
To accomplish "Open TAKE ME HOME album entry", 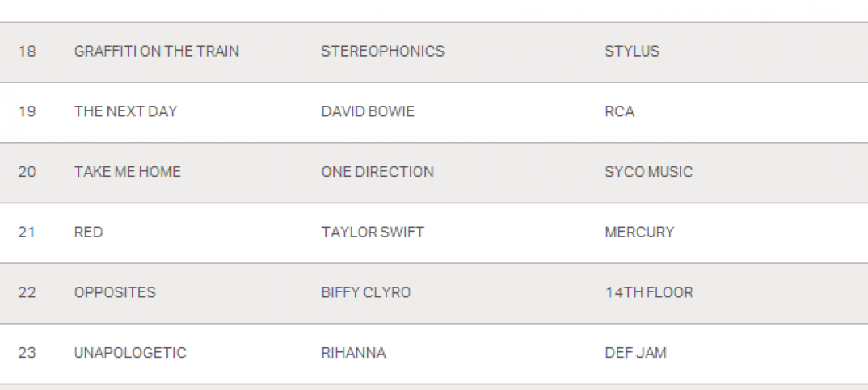I will click(x=127, y=172).
